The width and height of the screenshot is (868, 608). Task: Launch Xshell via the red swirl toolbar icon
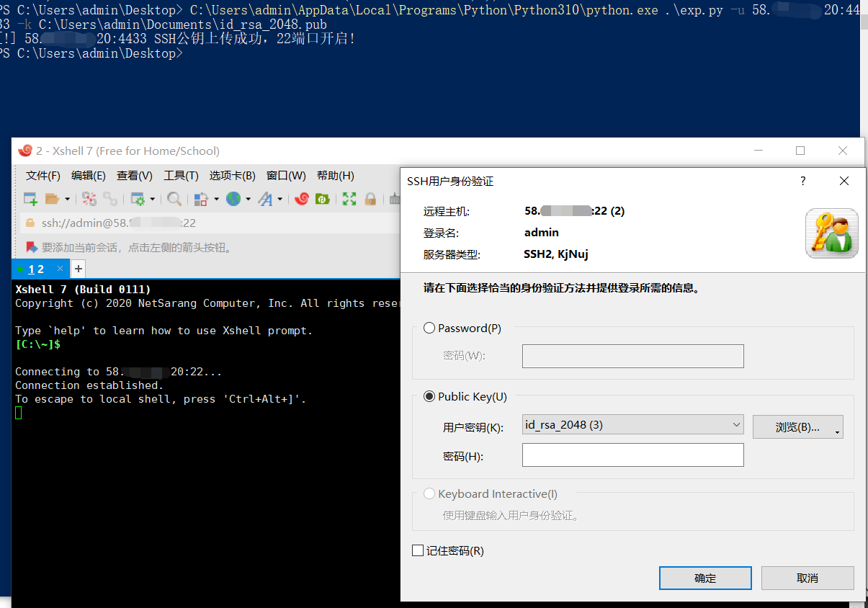(x=302, y=199)
